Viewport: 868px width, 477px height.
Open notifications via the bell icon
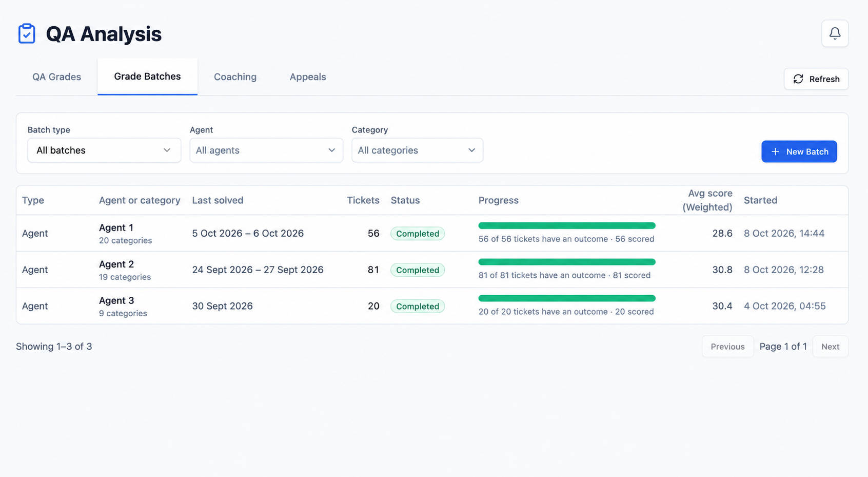click(835, 33)
